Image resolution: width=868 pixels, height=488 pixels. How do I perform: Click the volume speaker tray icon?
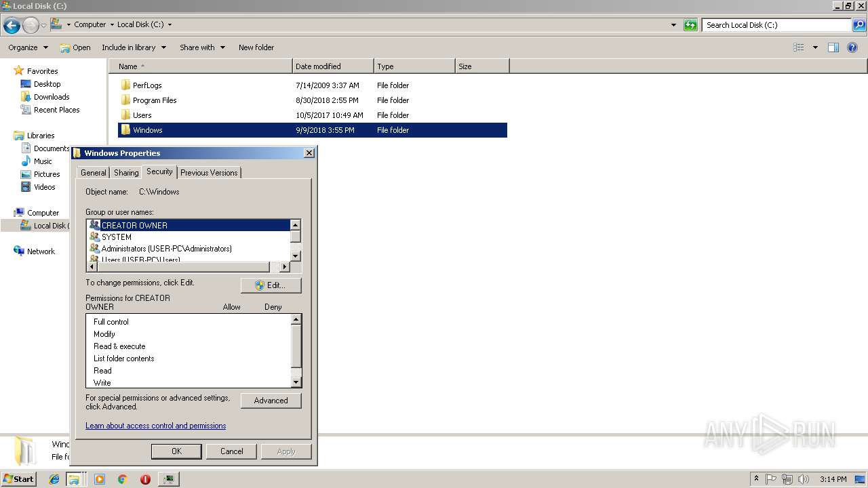(x=803, y=479)
